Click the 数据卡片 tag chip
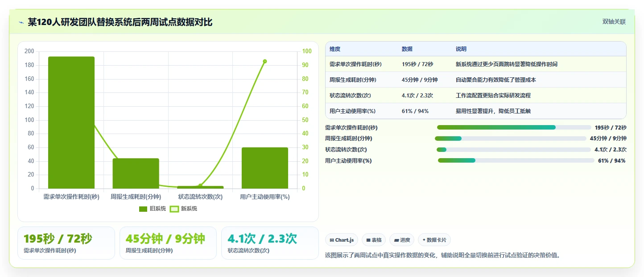The width and height of the screenshot is (644, 277). 434,240
